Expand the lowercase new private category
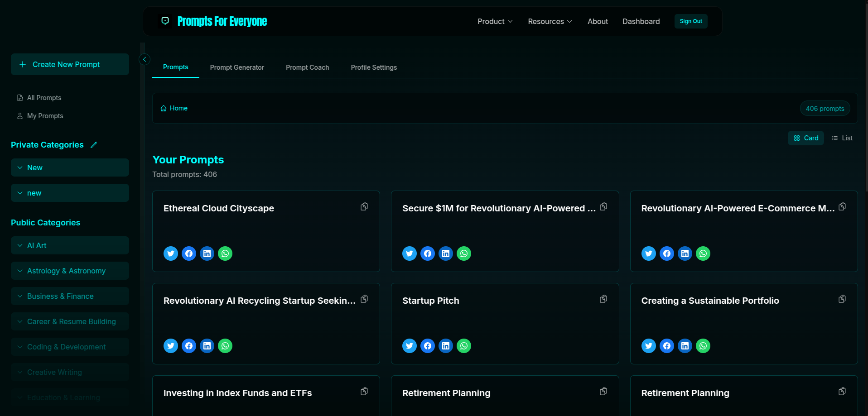 point(70,193)
